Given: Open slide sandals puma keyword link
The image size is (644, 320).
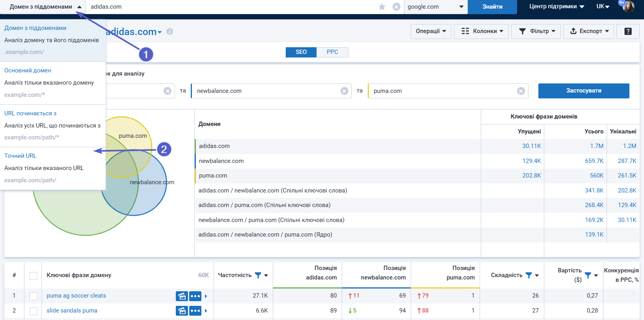Looking at the screenshot, I should [x=72, y=311].
